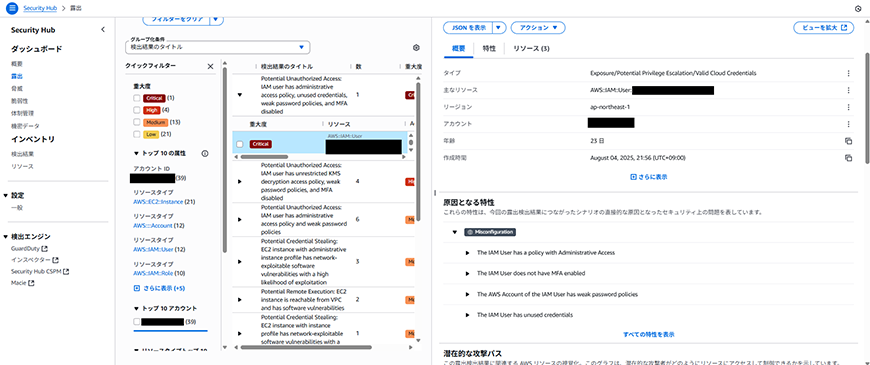Toggle Critical severity filter checkbox

[x=136, y=98]
